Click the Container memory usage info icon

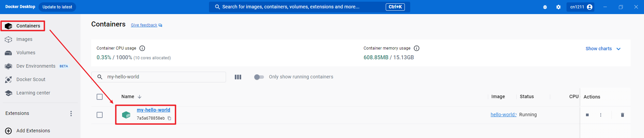pyautogui.click(x=416, y=48)
